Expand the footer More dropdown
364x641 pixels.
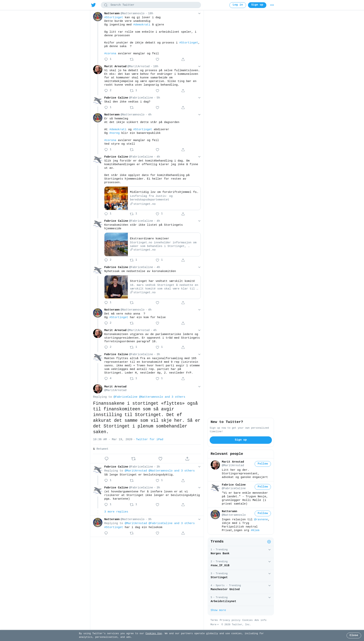pos(214,624)
